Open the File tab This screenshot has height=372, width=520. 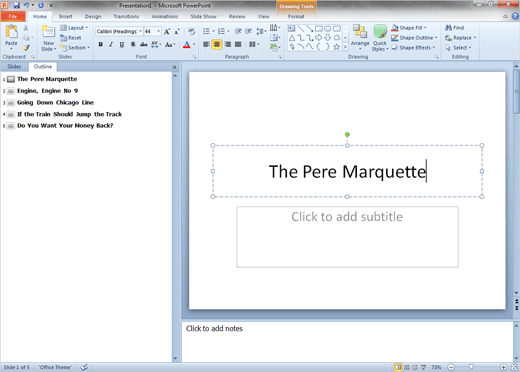point(13,16)
